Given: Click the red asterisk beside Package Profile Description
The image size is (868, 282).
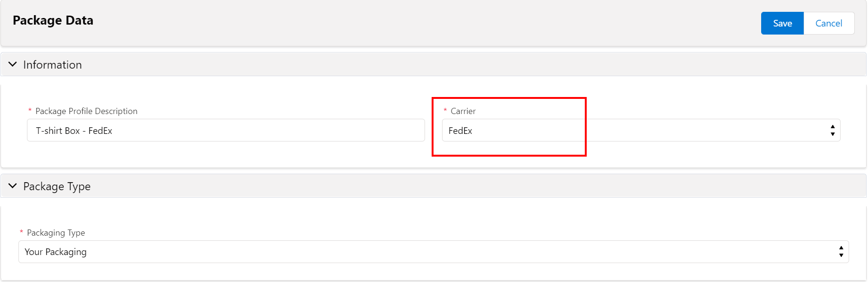Looking at the screenshot, I should click(30, 110).
